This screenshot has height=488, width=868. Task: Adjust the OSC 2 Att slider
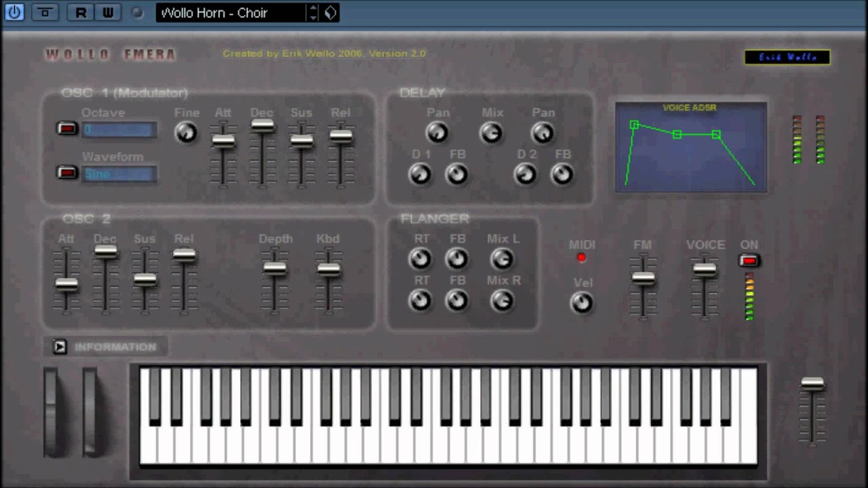[66, 285]
